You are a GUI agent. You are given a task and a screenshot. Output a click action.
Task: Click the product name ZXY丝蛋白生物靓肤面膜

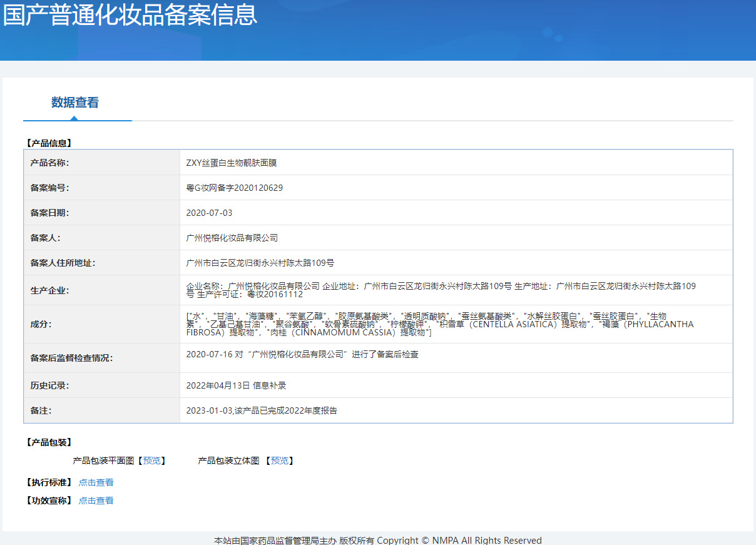231,163
